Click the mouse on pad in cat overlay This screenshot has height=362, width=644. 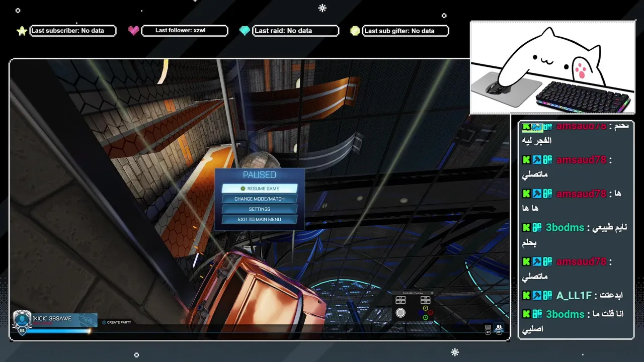point(499,88)
